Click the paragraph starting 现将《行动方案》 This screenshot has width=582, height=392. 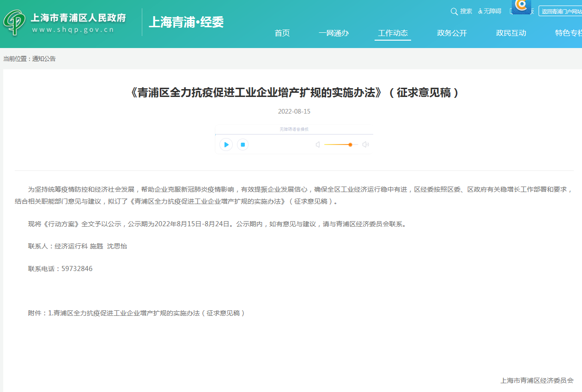[x=217, y=224]
